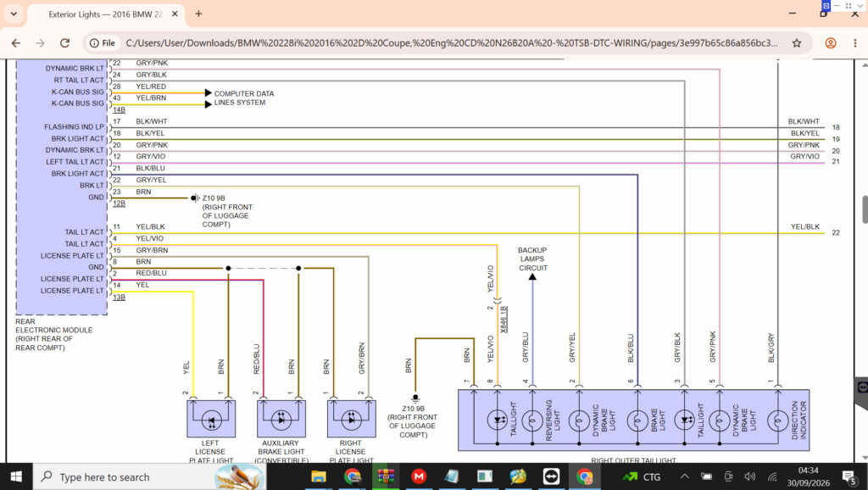Image resolution: width=868 pixels, height=490 pixels.
Task: Reload the wiring diagram page
Action: pos(64,43)
